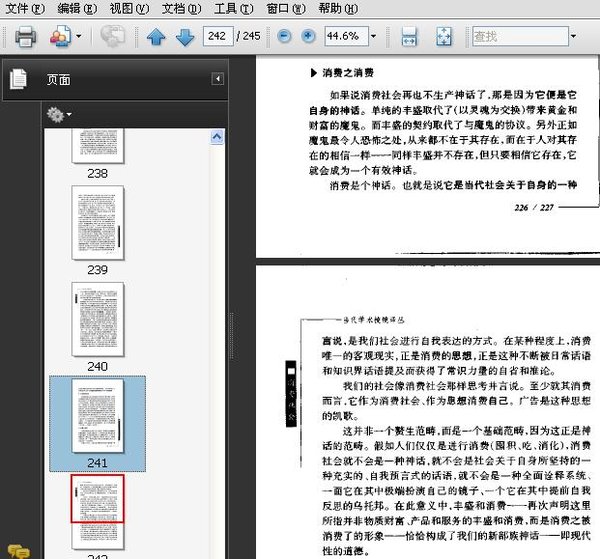This screenshot has width=600, height=559.
Task: Open the 视图(V) menu
Action: [129, 8]
